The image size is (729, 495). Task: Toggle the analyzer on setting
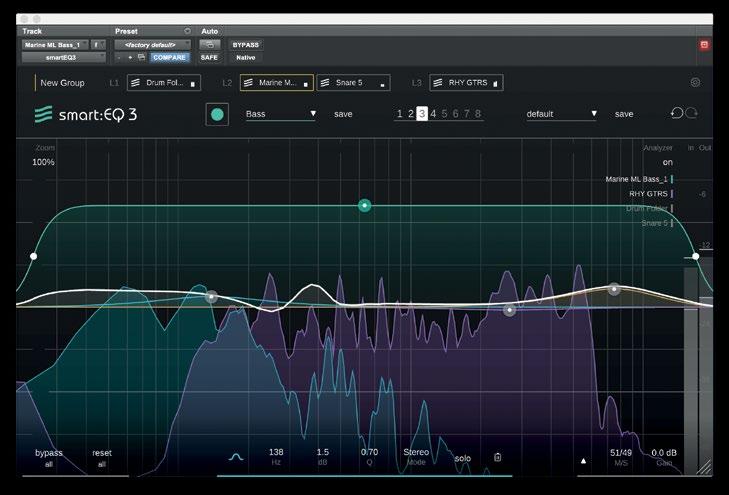tap(668, 162)
